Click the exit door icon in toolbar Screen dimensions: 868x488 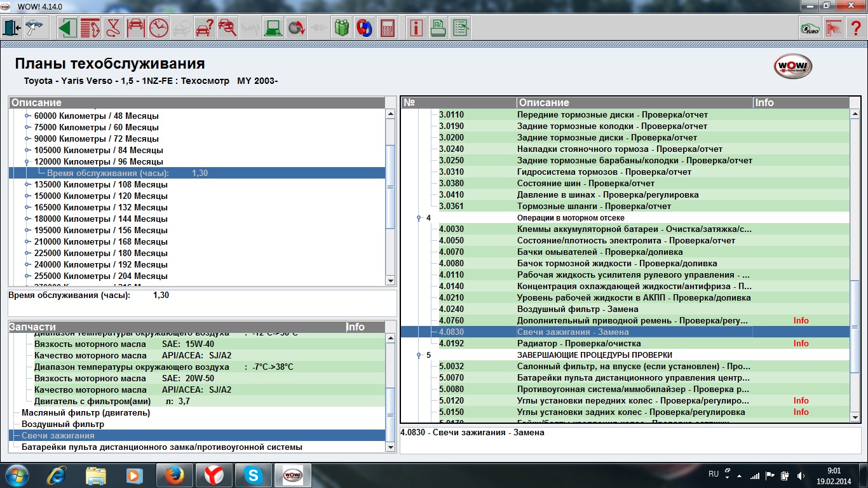[x=13, y=28]
